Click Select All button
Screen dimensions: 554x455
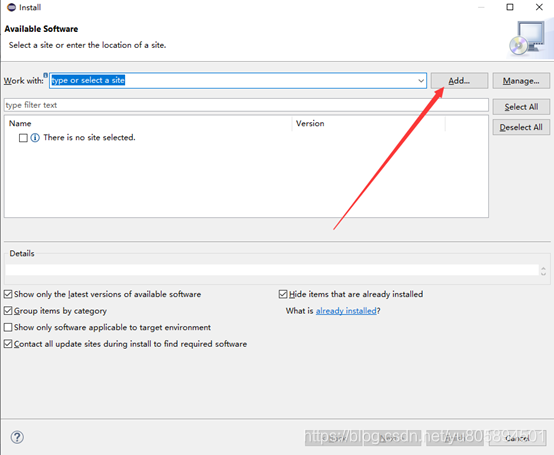[x=521, y=107]
